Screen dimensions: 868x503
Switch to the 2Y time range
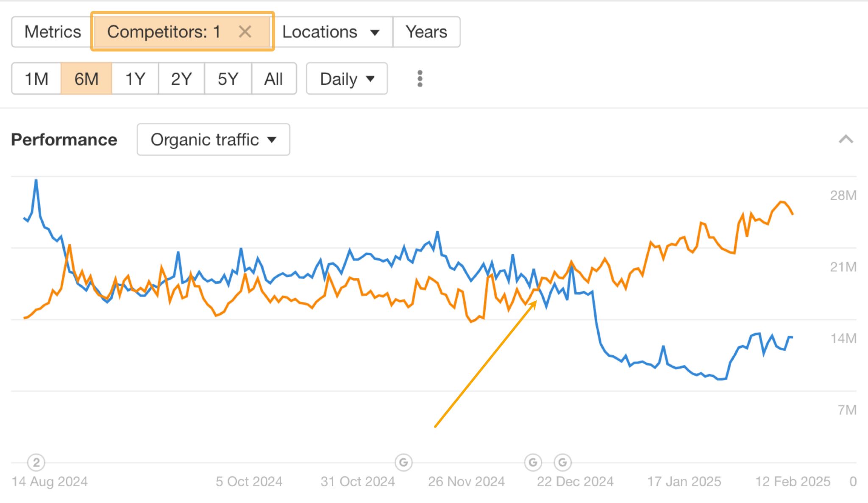click(x=180, y=78)
